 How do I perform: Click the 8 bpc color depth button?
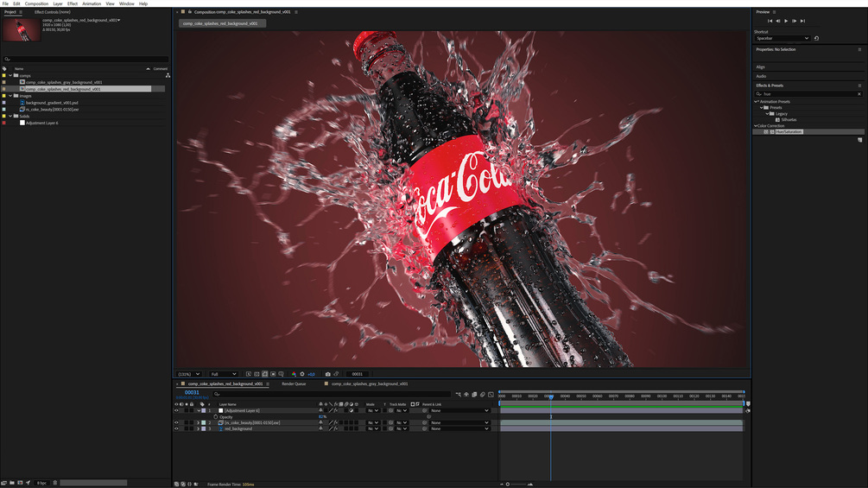click(41, 483)
